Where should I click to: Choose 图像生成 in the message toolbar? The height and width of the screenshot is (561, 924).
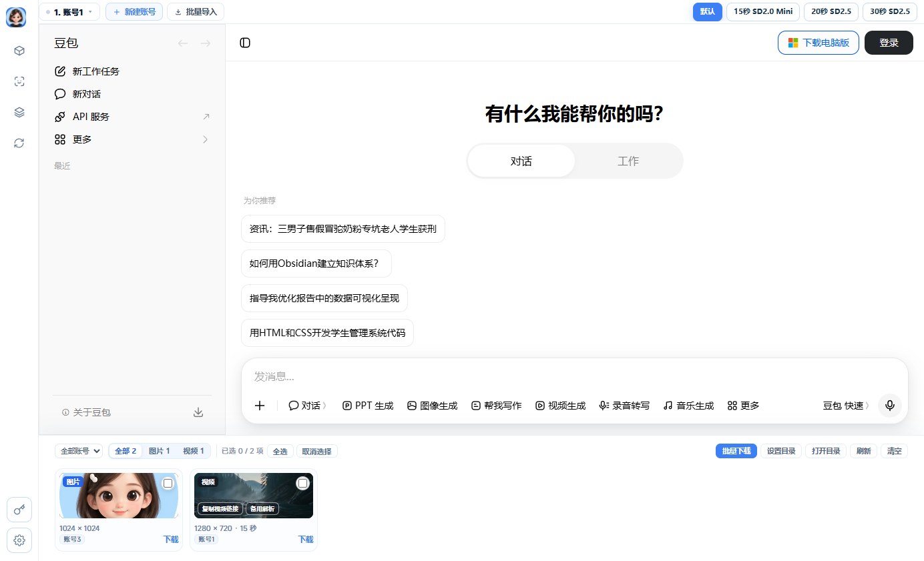point(433,406)
